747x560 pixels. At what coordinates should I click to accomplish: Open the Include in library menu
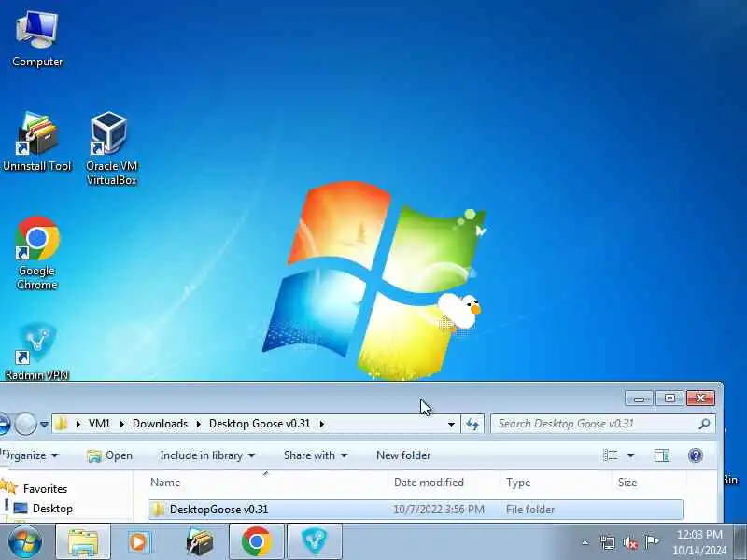click(207, 455)
